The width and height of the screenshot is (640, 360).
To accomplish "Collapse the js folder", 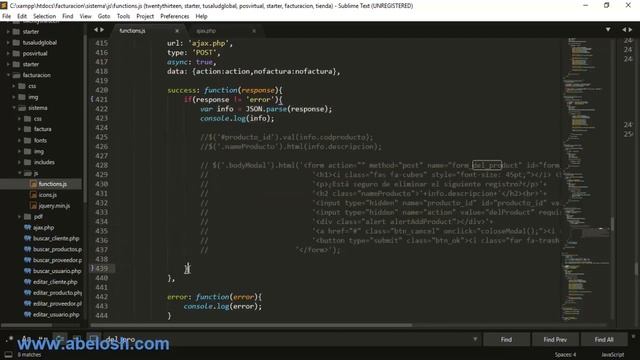I will [19, 173].
